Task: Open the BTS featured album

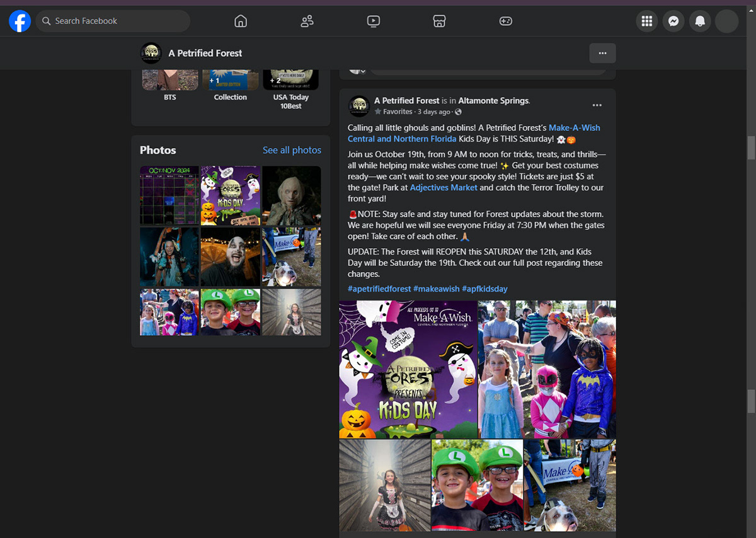Action: (169, 84)
